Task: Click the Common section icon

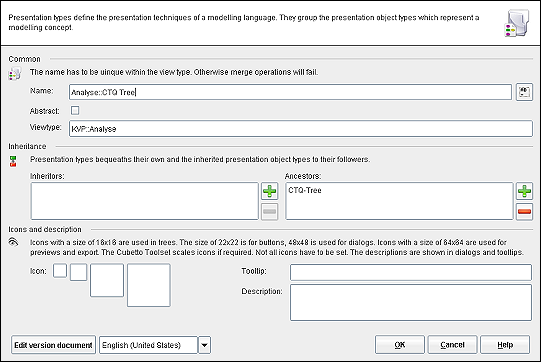Action: pos(14,74)
